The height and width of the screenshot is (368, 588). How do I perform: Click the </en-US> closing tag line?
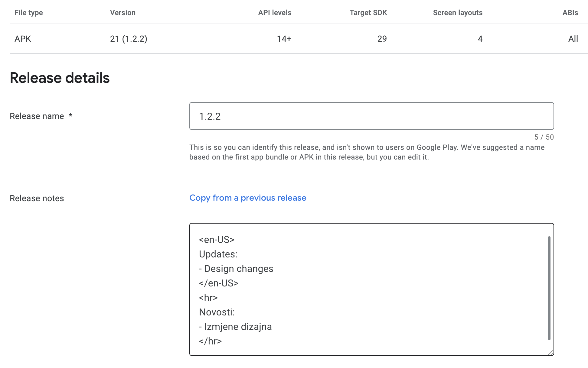tap(219, 283)
